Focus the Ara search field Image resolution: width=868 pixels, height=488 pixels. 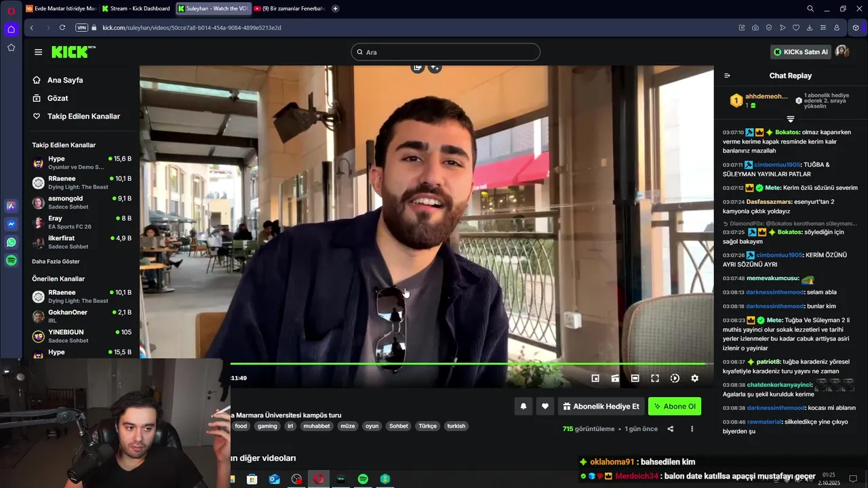pos(446,52)
